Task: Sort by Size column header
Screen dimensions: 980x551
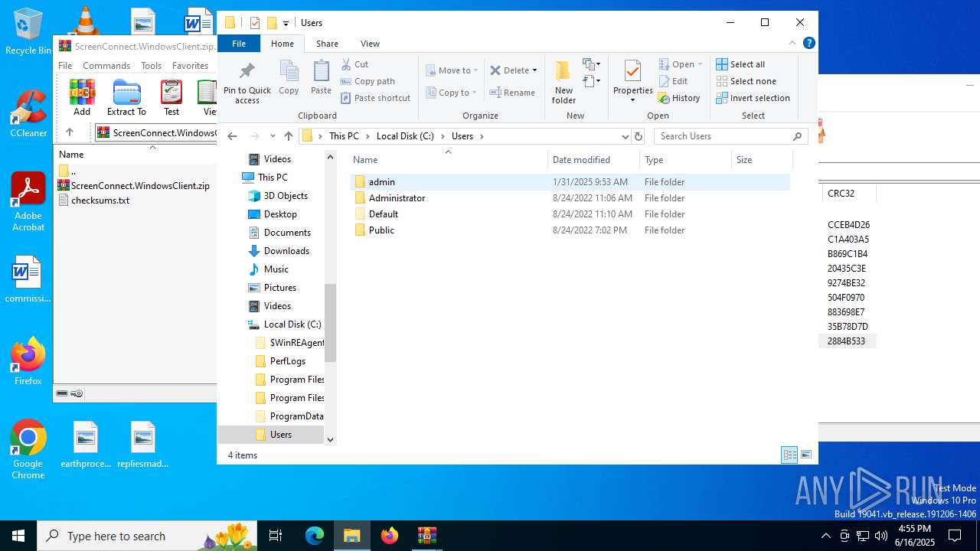Action: [762, 160]
